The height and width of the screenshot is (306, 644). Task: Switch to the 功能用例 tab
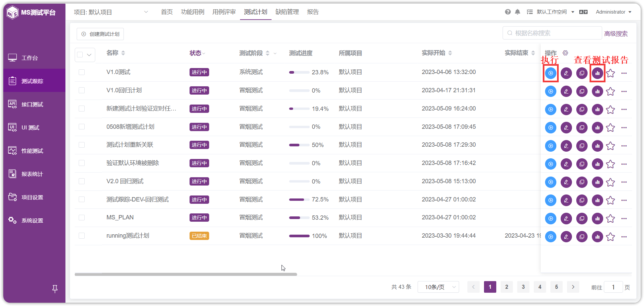coord(193,12)
